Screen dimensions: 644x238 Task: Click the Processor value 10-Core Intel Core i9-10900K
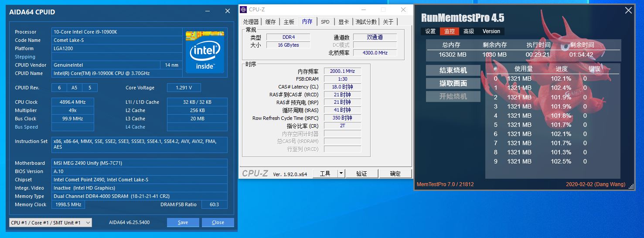[x=117, y=32]
